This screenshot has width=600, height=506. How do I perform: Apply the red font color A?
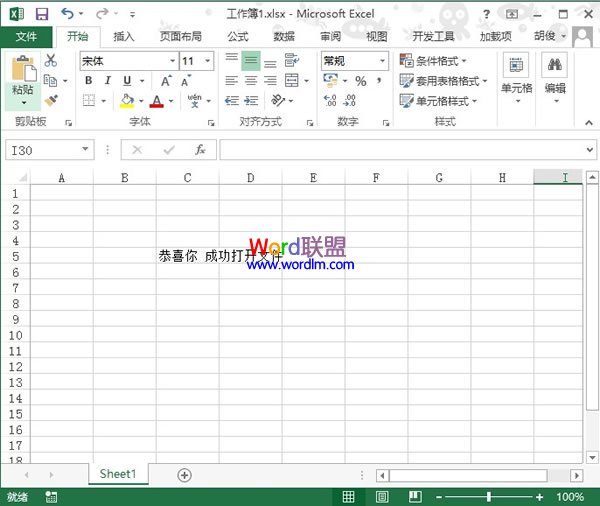pyautogui.click(x=157, y=101)
